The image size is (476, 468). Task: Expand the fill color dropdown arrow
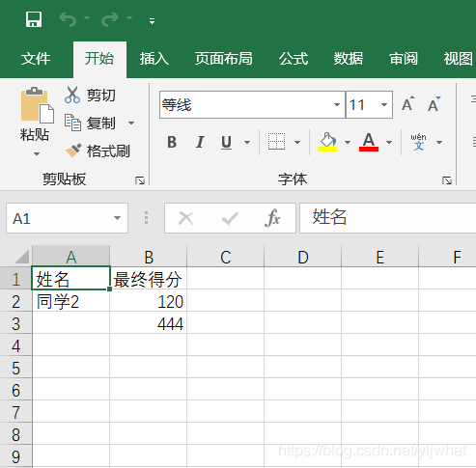click(x=348, y=142)
